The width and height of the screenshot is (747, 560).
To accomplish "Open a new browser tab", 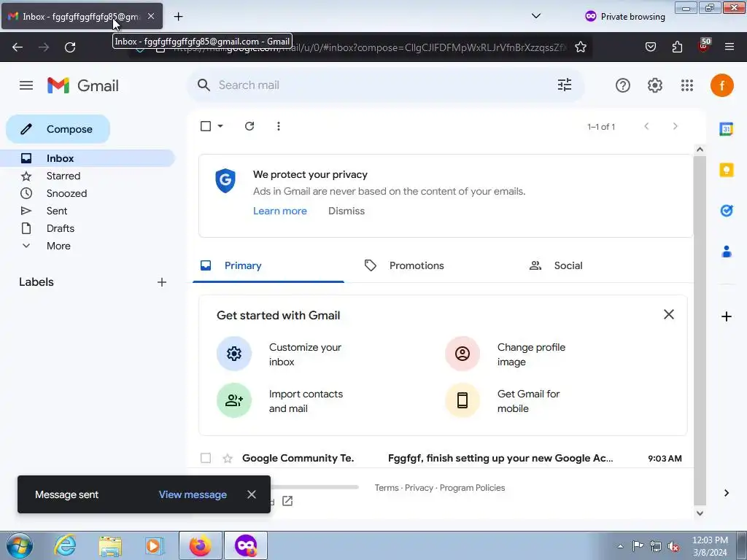I will [178, 17].
